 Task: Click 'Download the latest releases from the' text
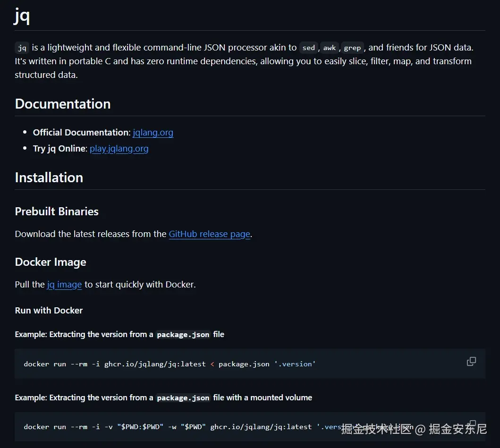[x=91, y=234]
